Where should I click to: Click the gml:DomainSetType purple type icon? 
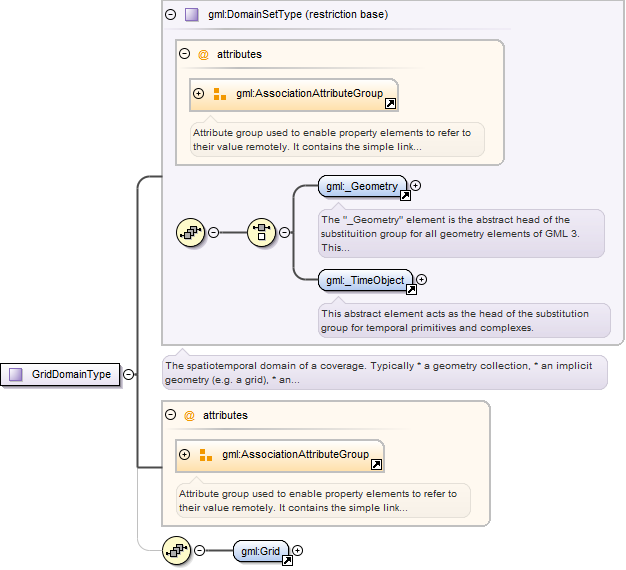(x=192, y=15)
